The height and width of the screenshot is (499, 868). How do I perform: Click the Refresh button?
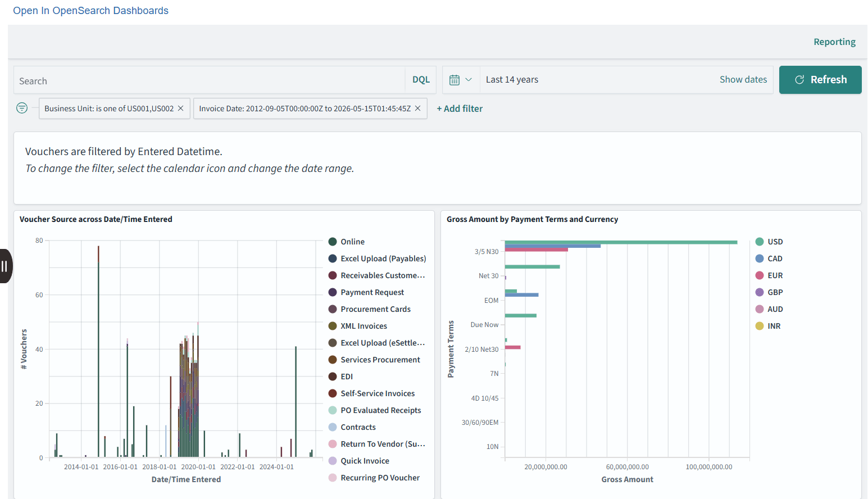820,80
